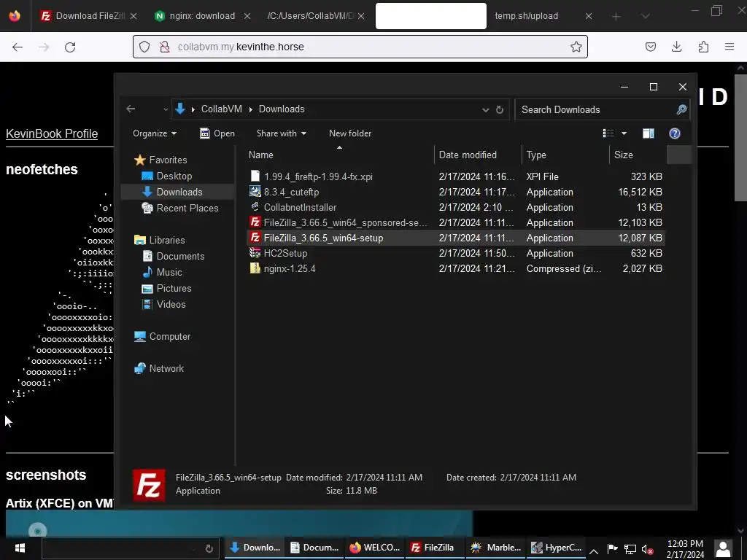747x560 pixels.
Task: Select the 1.99.4_fireftp-1.99.4-fx.xpi file
Action: pyautogui.click(x=455, y=176)
